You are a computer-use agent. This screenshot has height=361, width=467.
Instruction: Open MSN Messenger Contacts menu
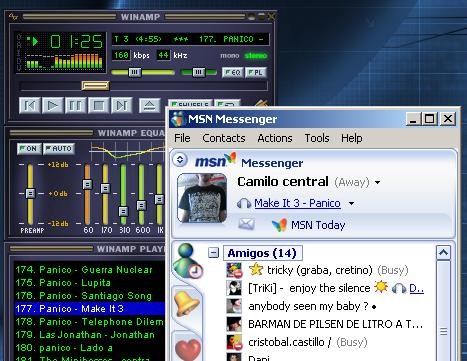[x=224, y=138]
